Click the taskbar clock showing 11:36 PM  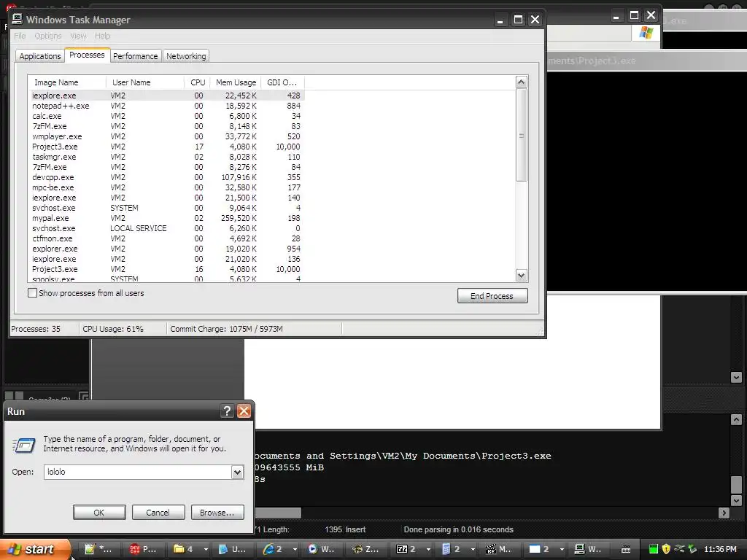pyautogui.click(x=720, y=550)
